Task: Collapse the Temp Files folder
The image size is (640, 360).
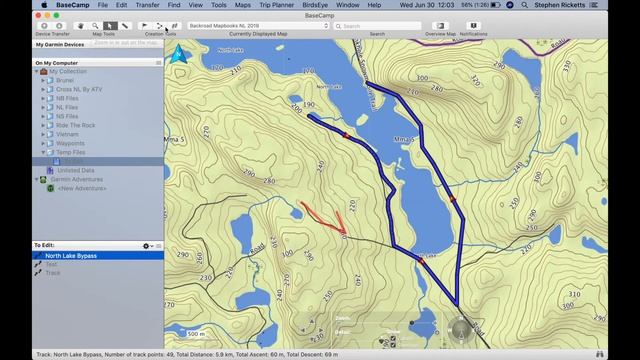Action: pos(43,152)
